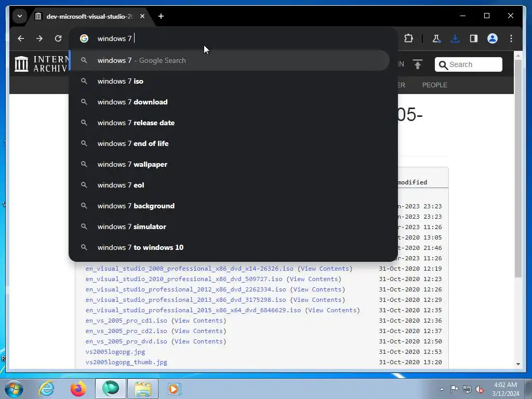Image resolution: width=532 pixels, height=399 pixels.
Task: Choose 'windows 7 - Google Search' suggestion
Action: (x=229, y=60)
